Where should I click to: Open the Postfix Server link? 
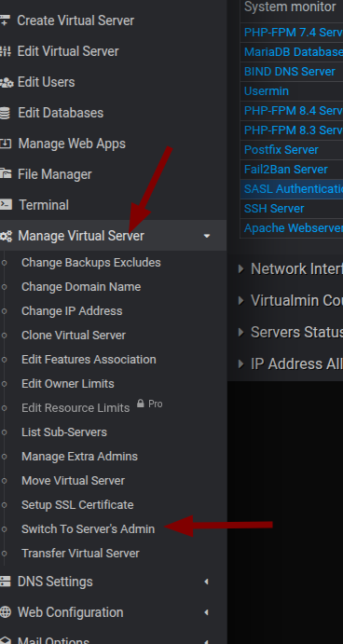coord(281,149)
